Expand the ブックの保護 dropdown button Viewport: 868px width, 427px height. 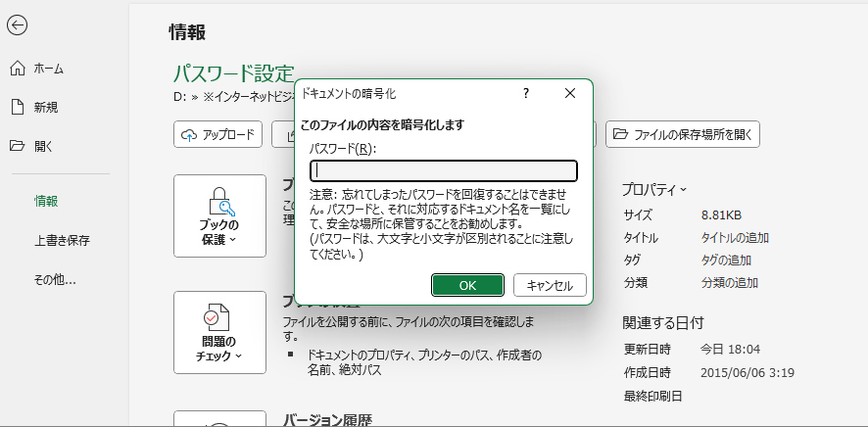[x=219, y=216]
